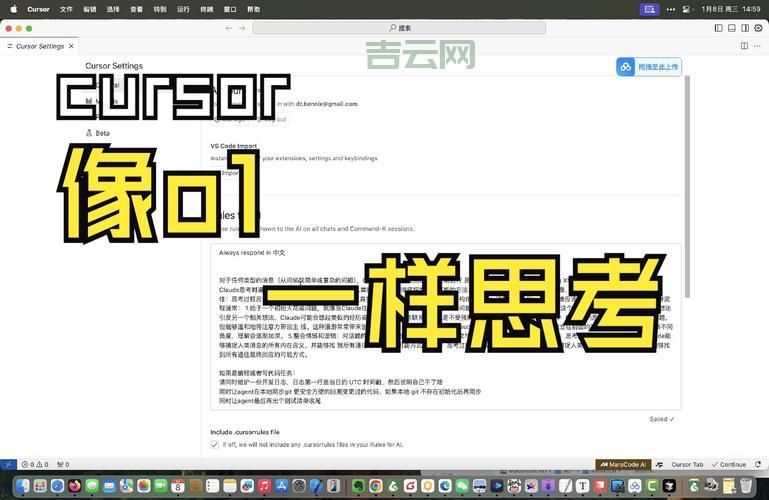Open notifications bell in status bar
769x500 pixels.
coord(758,464)
